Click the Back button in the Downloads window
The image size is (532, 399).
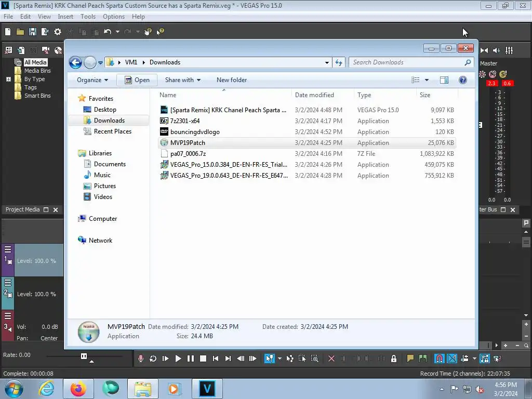click(75, 63)
